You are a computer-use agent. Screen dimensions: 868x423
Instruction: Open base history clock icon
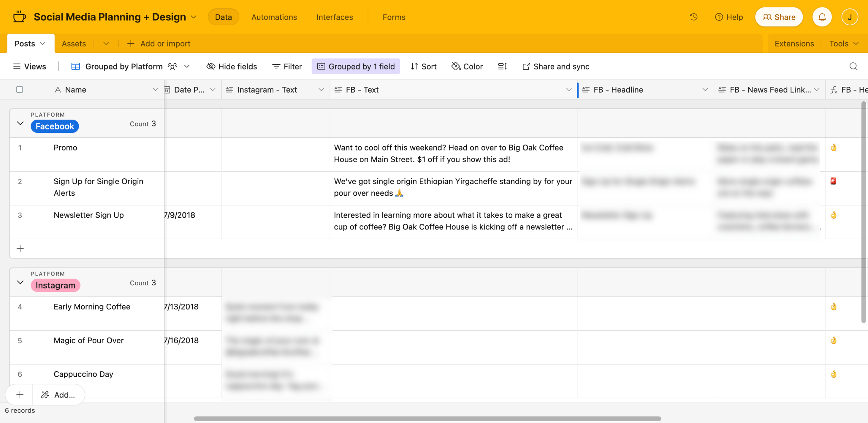[x=693, y=17]
